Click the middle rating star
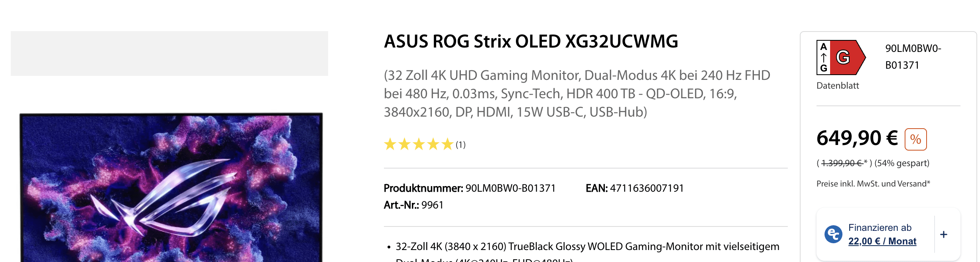Viewport: 980px width, 262px height. click(x=419, y=144)
